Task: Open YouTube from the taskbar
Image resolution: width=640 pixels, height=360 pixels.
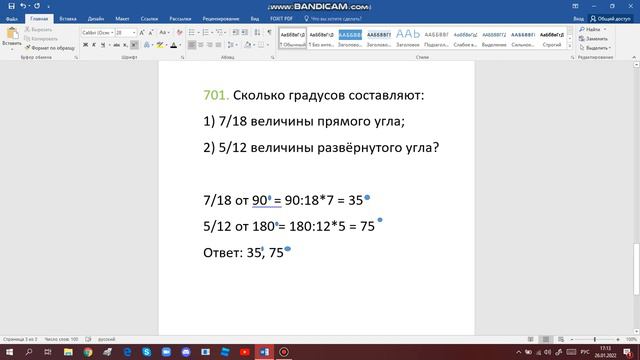Action: [244, 352]
